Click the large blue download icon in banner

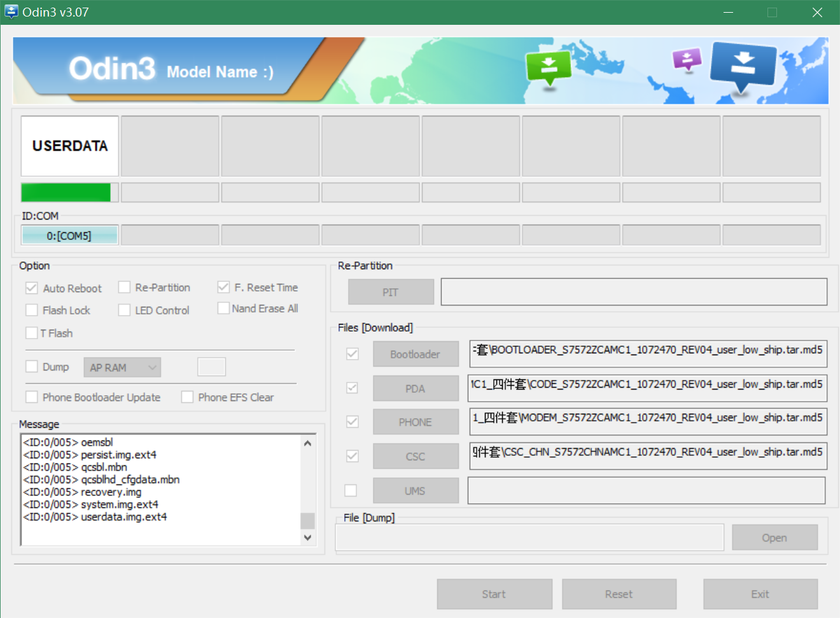743,67
